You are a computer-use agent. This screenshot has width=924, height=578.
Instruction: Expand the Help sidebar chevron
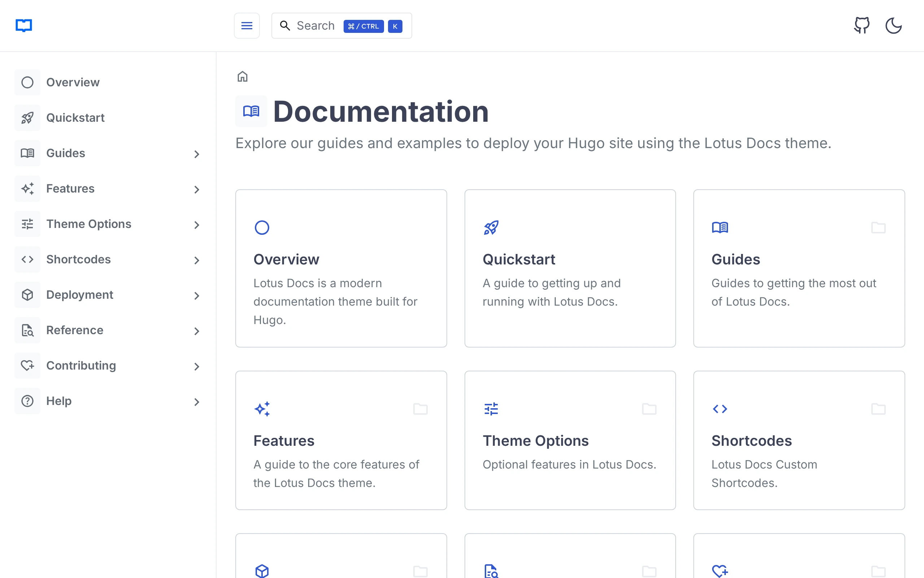[x=197, y=402]
